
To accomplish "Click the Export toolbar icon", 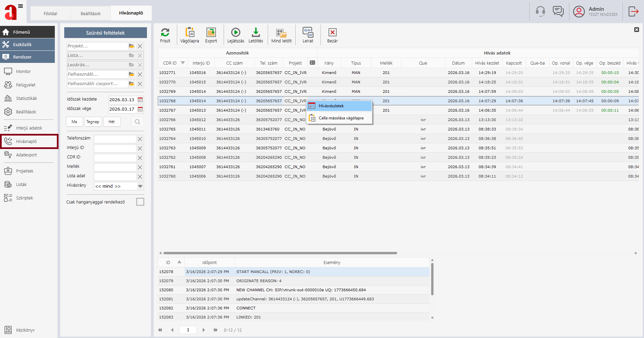I will click(211, 33).
